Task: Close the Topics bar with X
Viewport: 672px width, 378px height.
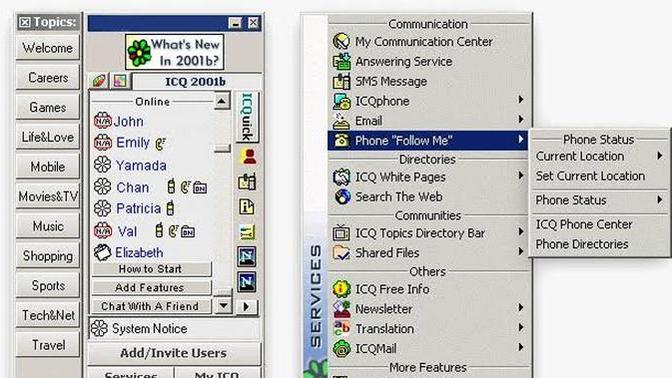Action: (x=25, y=22)
